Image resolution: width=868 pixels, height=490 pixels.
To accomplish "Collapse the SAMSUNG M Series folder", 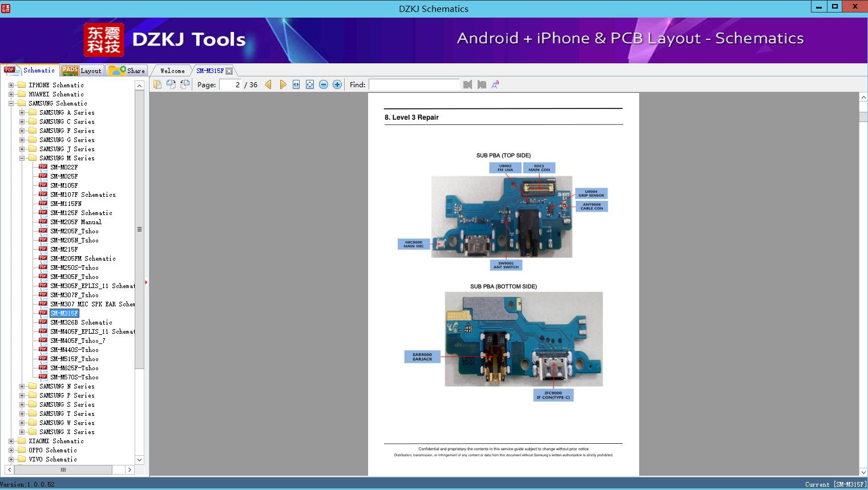I will [x=22, y=158].
